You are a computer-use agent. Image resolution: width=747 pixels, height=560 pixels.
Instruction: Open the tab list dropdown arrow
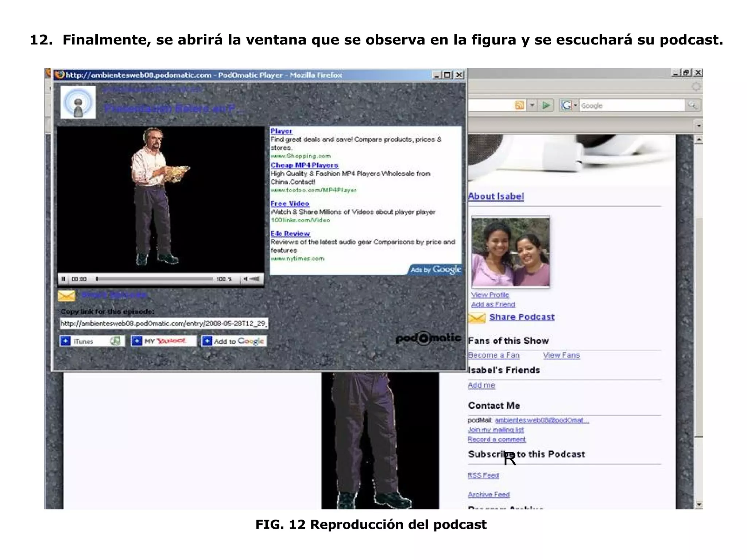click(x=699, y=126)
